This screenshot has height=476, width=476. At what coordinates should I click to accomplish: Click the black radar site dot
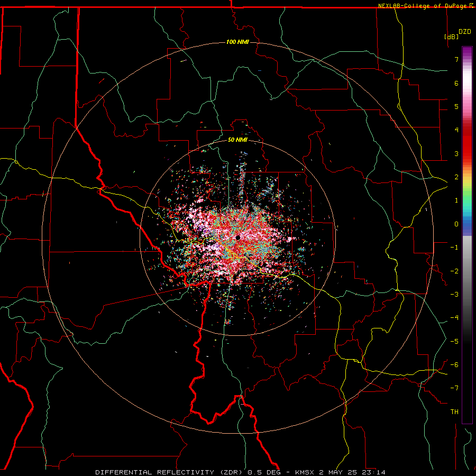237,237
